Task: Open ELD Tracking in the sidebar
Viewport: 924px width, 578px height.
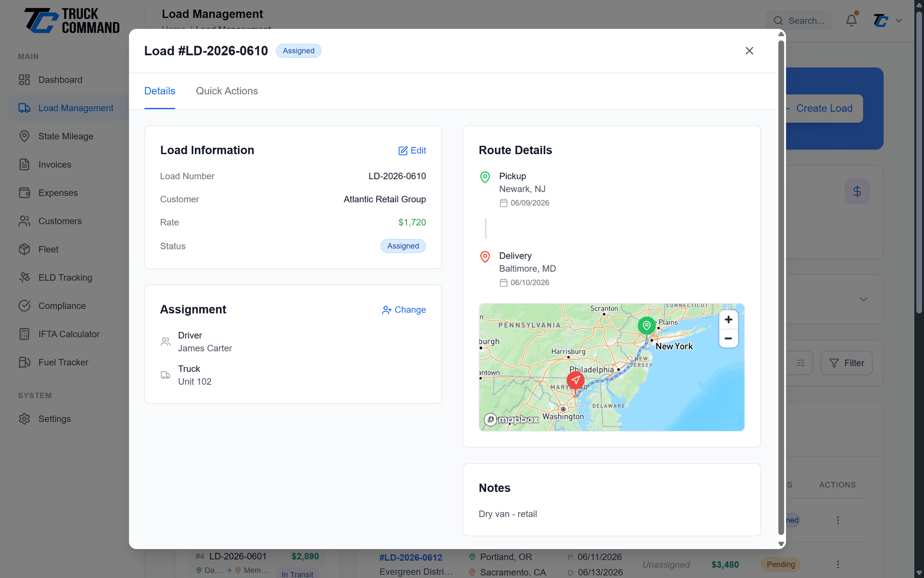Action: pos(65,277)
